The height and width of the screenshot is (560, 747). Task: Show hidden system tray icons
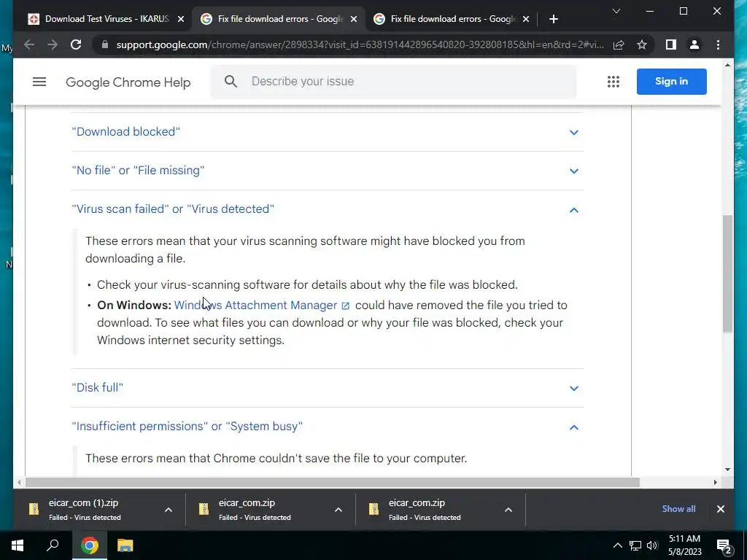(617, 545)
